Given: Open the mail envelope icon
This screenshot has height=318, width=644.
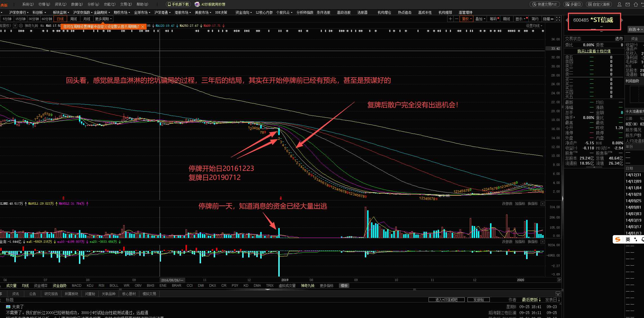Looking at the screenshot, I should pyautogui.click(x=628, y=4).
